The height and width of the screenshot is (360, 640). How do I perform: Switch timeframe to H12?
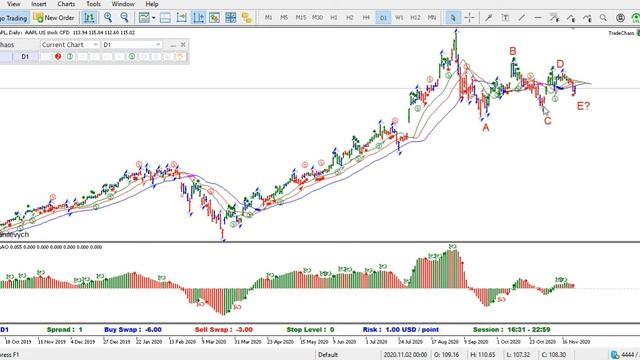coord(415,18)
